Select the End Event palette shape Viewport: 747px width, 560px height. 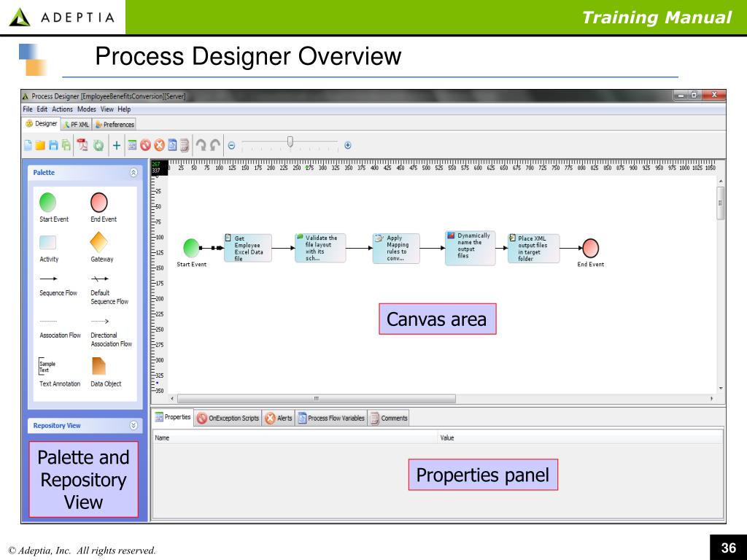click(x=99, y=203)
